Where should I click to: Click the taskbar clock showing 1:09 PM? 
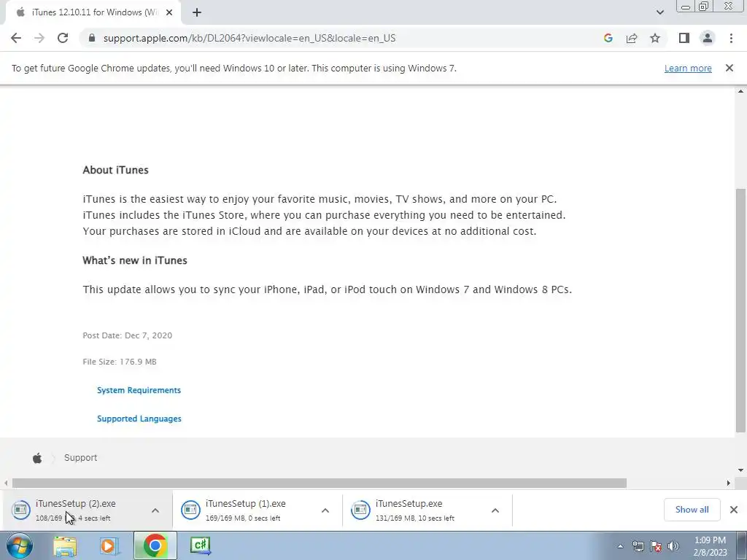(x=710, y=546)
